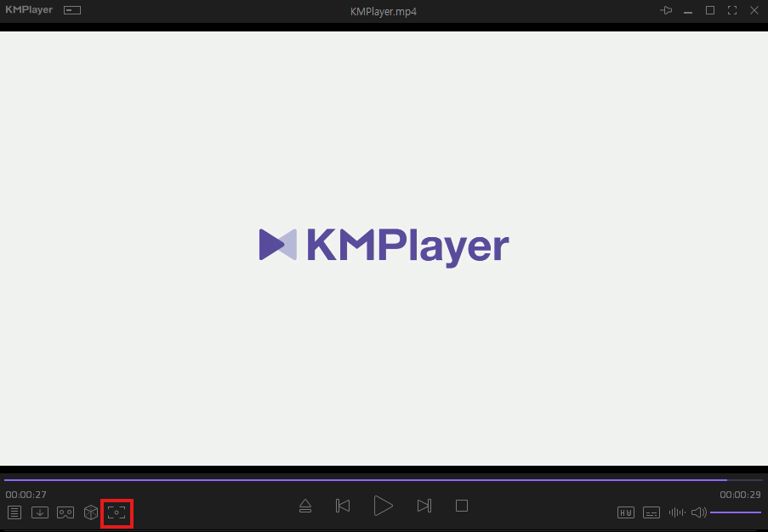
Task: Enable VR mode goggles icon
Action: [65, 512]
